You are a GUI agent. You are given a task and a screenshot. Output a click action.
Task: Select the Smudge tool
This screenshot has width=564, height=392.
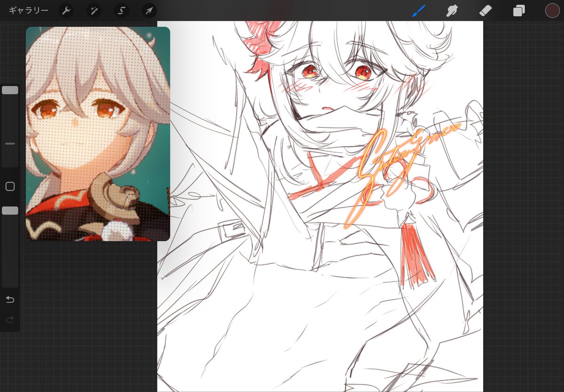pos(452,10)
